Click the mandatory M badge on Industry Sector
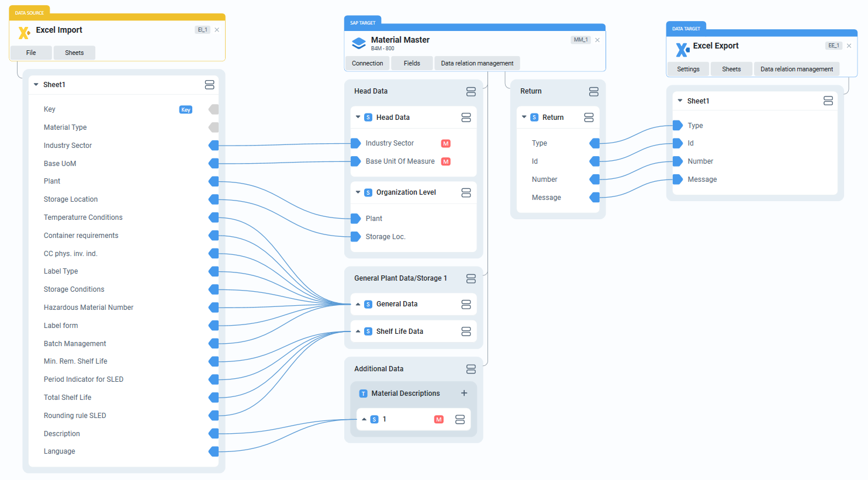The height and width of the screenshot is (480, 868). (446, 143)
